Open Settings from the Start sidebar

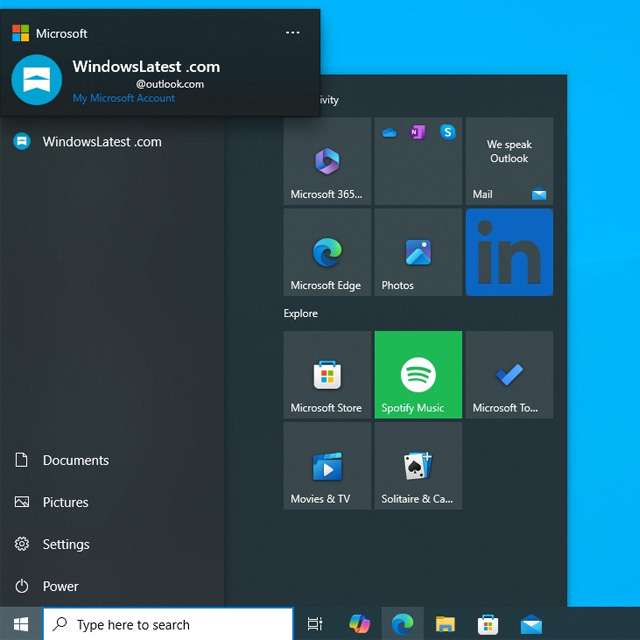112,544
